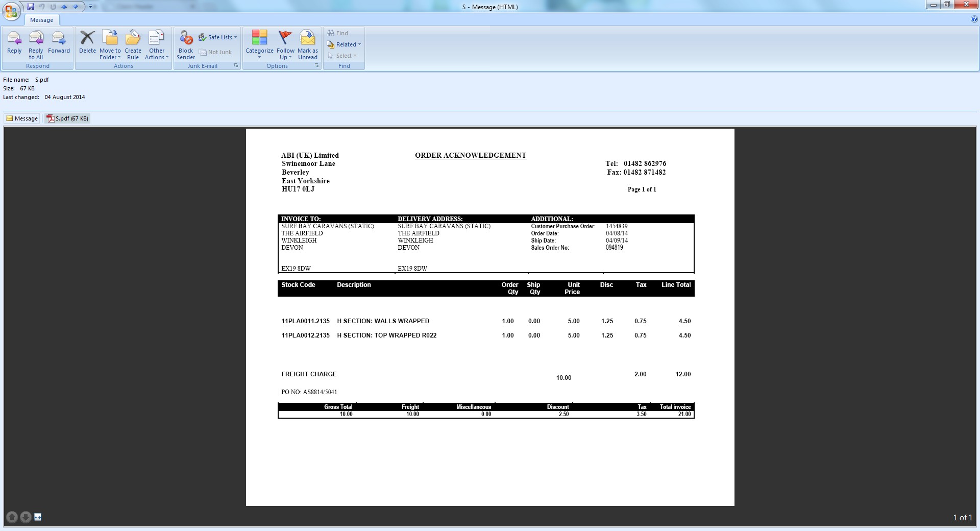The width and height of the screenshot is (980, 531).
Task: Select the S.pdf attachment tab
Action: (67, 118)
